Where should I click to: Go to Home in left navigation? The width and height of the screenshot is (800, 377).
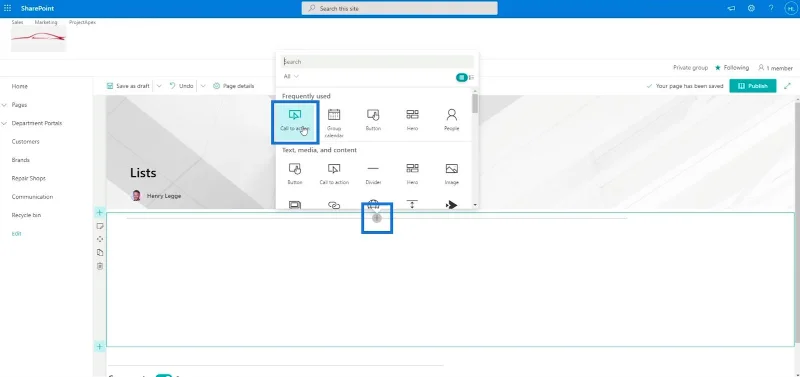coord(20,86)
